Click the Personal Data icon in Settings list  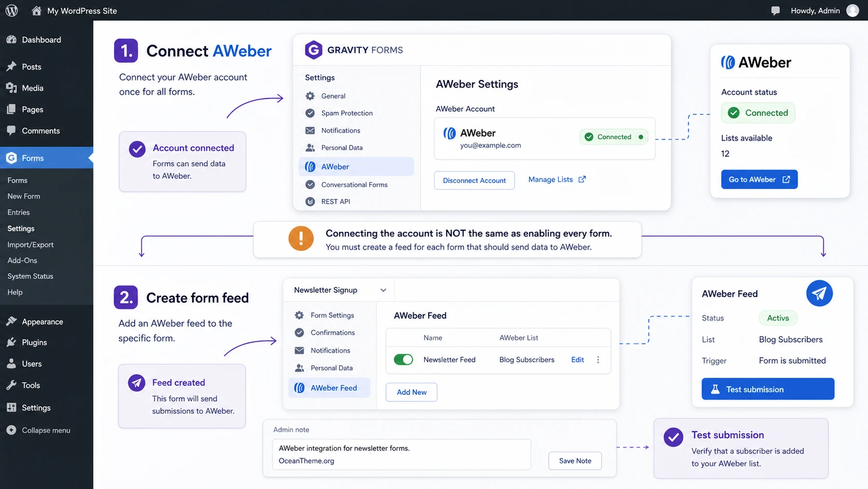pyautogui.click(x=310, y=148)
